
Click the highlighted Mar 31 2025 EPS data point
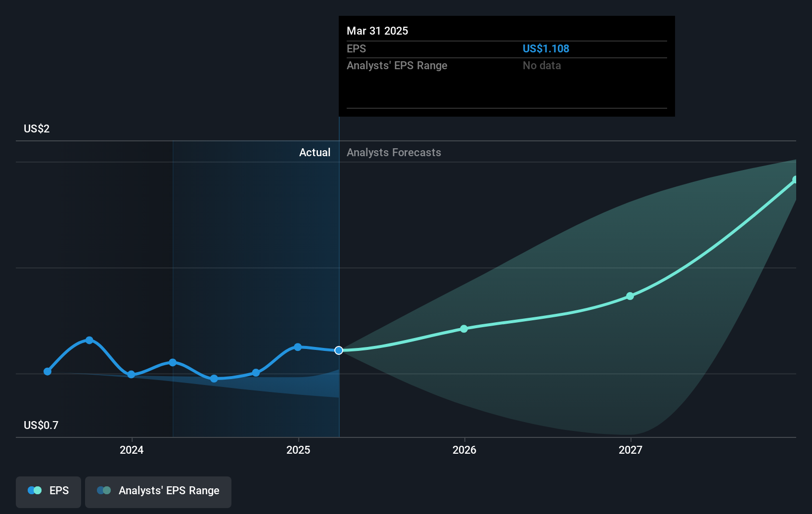(339, 350)
